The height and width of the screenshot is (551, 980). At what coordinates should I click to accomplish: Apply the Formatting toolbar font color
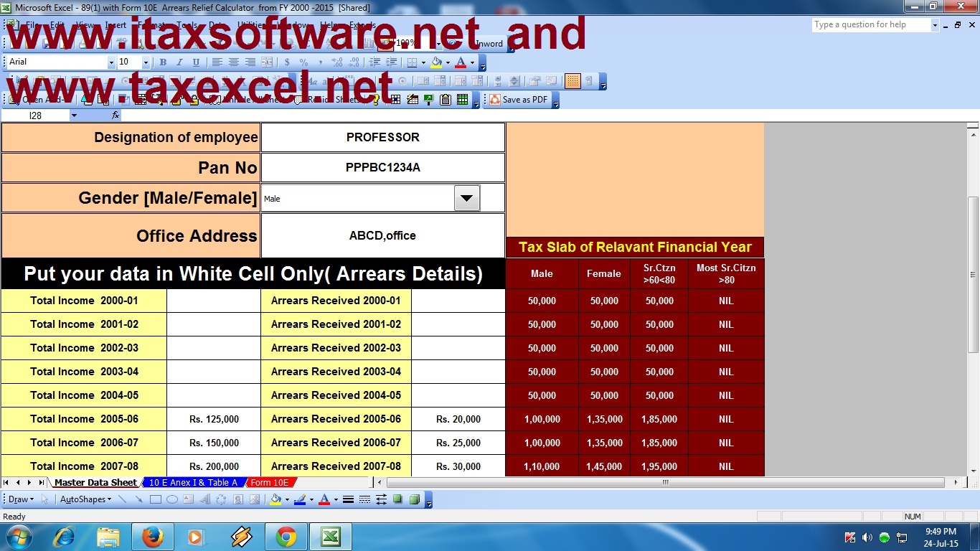pyautogui.click(x=461, y=62)
